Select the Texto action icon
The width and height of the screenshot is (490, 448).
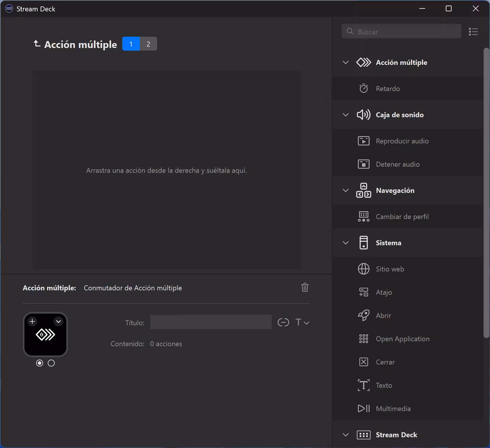click(364, 385)
